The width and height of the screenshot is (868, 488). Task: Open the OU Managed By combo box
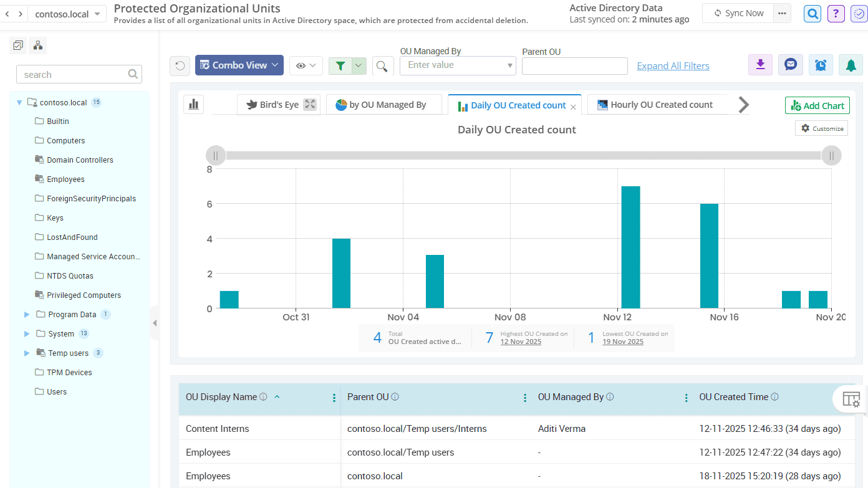458,65
